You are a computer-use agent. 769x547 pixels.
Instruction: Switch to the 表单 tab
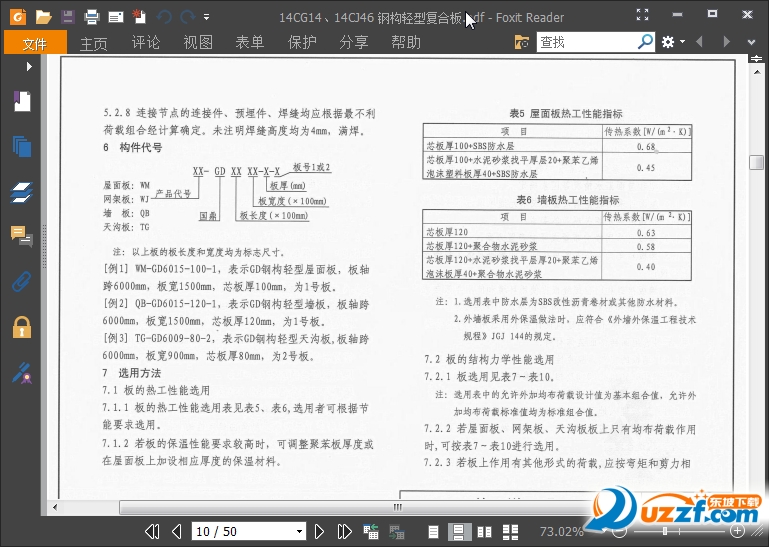(250, 42)
